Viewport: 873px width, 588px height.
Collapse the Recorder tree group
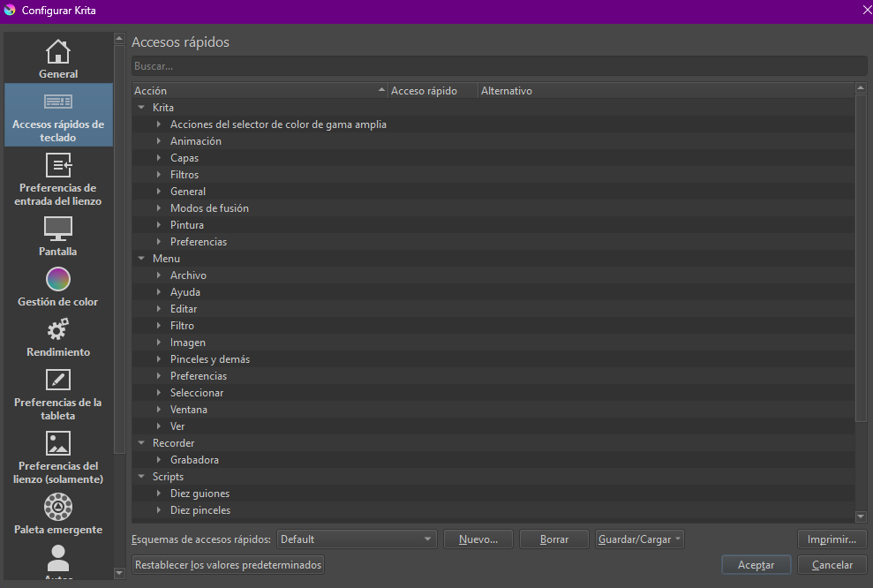(x=141, y=442)
